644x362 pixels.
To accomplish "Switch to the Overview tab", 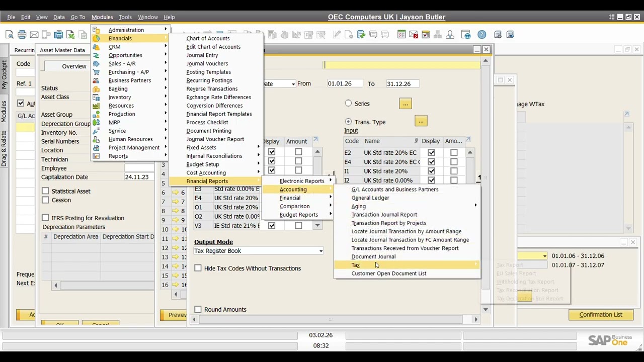I will (x=74, y=66).
